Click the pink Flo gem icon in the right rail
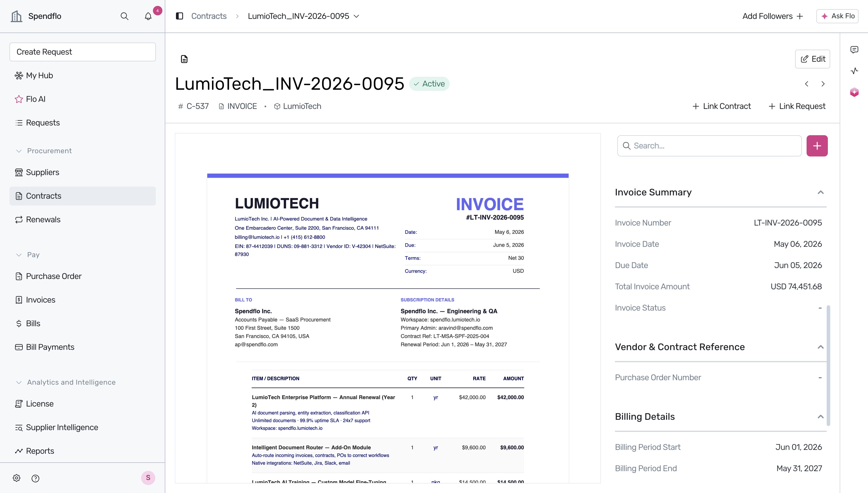This screenshot has width=868, height=493. [x=854, y=92]
